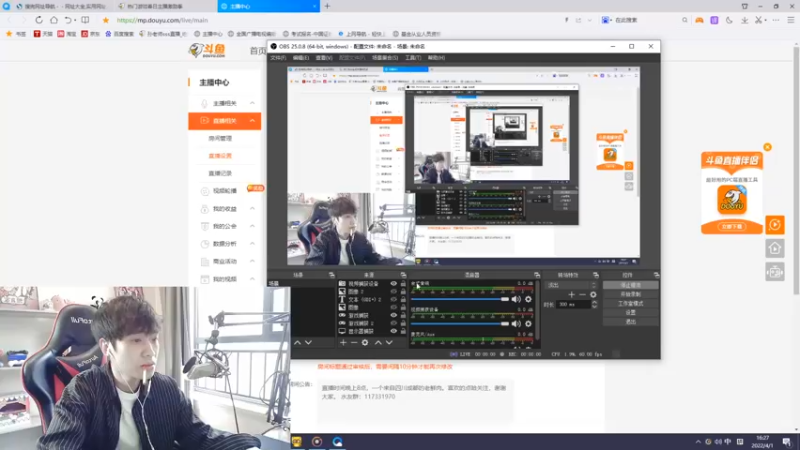Viewport: 800px width, 450px height.
Task: Toggle visibility of the video capture device source (视频捕获设备)
Action: [393, 284]
